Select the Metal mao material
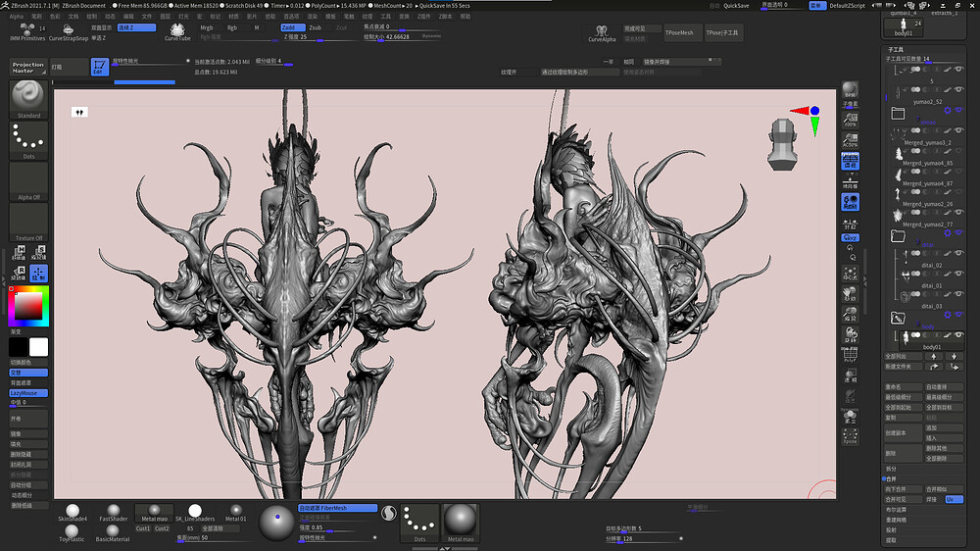 click(155, 513)
